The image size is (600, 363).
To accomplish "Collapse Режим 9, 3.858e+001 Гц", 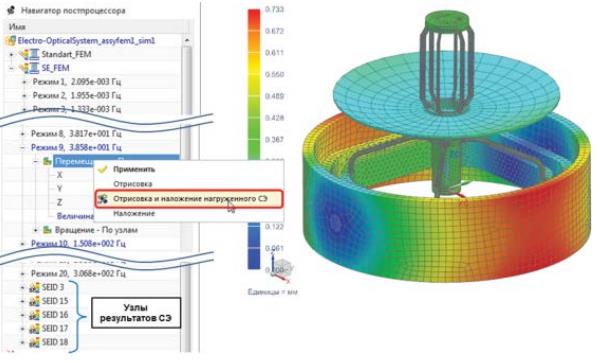I will (x=22, y=148).
